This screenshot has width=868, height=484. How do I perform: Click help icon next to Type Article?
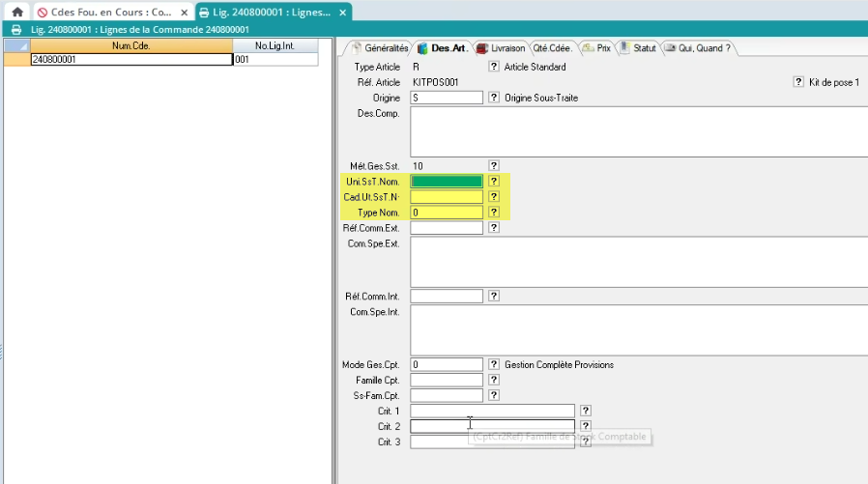pos(494,67)
